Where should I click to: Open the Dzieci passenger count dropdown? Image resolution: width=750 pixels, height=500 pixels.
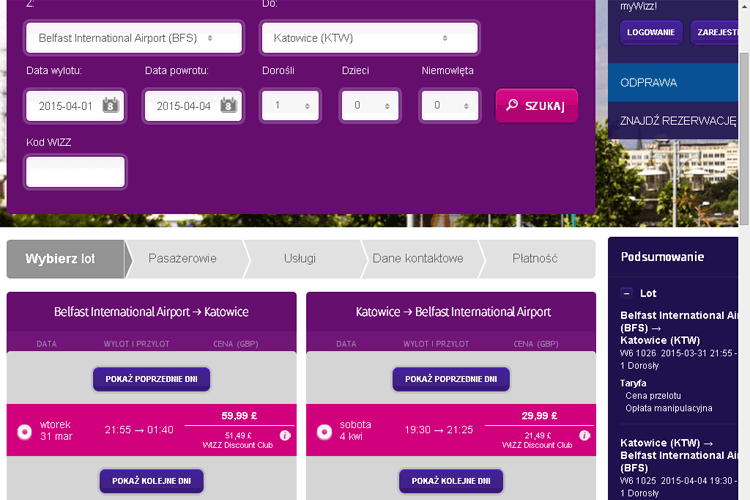click(370, 105)
